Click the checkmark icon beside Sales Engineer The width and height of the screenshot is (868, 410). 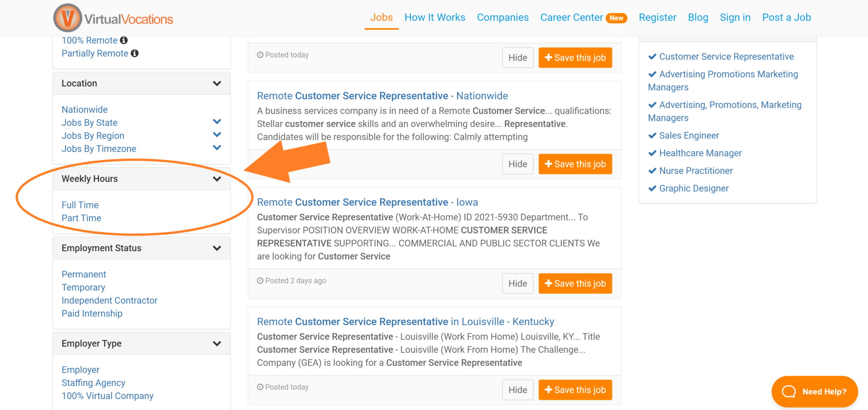[652, 136]
